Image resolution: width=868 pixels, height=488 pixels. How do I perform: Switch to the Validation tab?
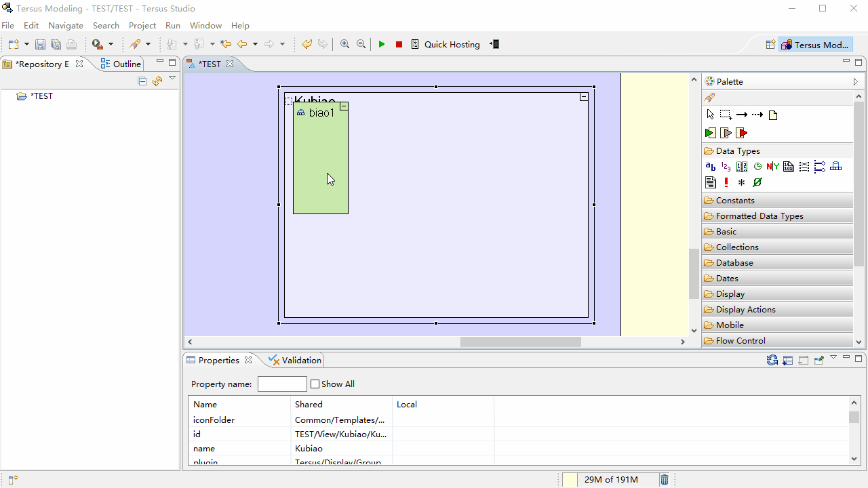click(295, 360)
